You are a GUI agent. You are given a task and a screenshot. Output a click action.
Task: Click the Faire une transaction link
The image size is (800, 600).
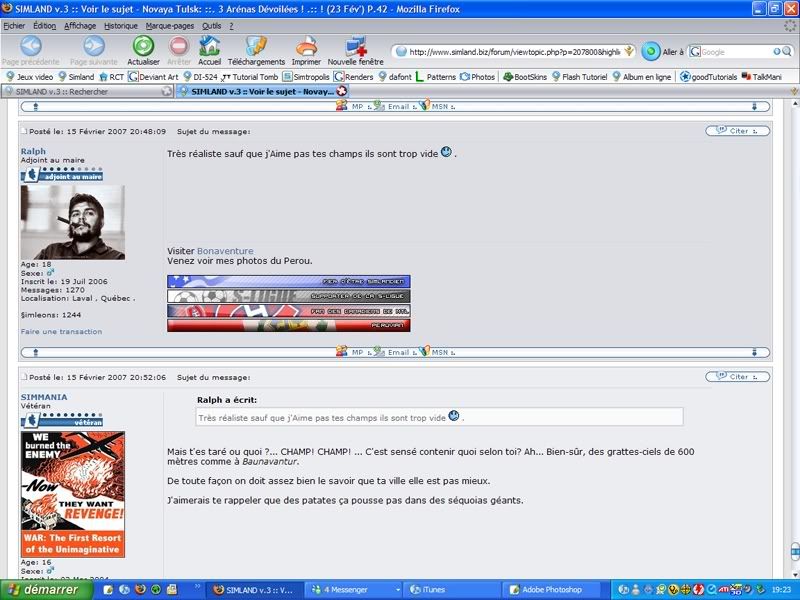click(x=61, y=331)
